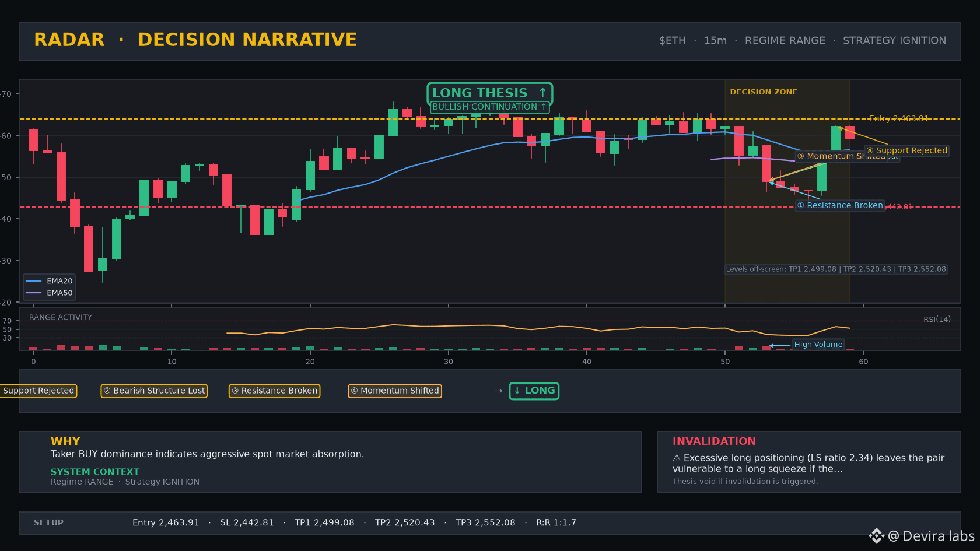Click the Levels off-screen TP note

(x=836, y=269)
